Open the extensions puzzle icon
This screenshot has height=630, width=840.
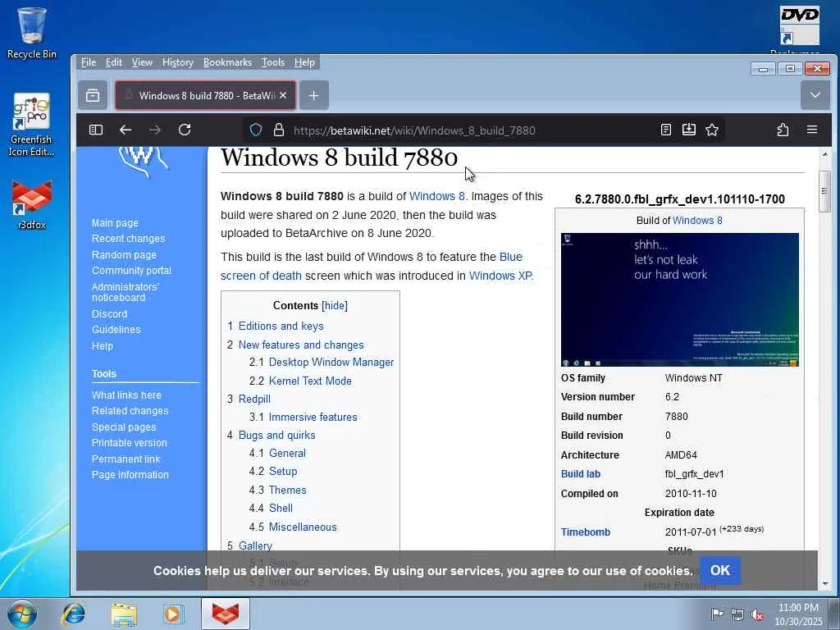[x=783, y=130]
